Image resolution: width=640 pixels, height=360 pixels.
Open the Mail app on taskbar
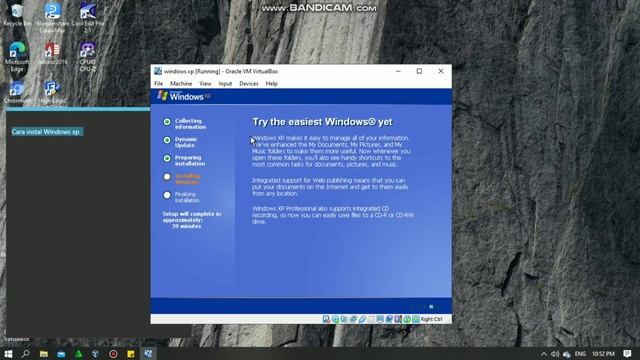pyautogui.click(x=61, y=354)
